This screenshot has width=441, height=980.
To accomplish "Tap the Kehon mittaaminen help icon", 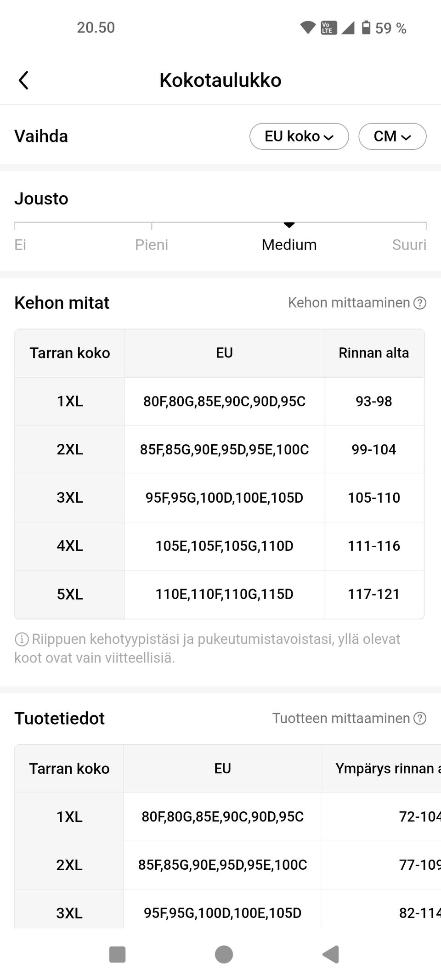I will tap(420, 303).
